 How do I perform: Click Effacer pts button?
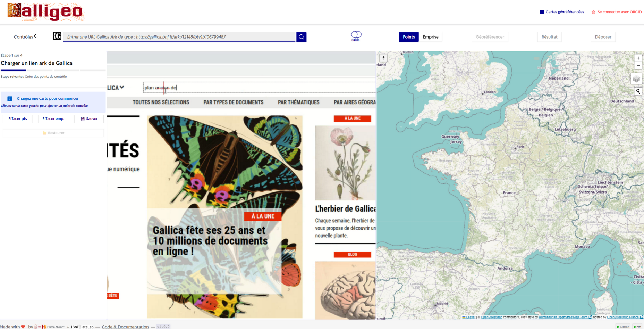coord(18,119)
